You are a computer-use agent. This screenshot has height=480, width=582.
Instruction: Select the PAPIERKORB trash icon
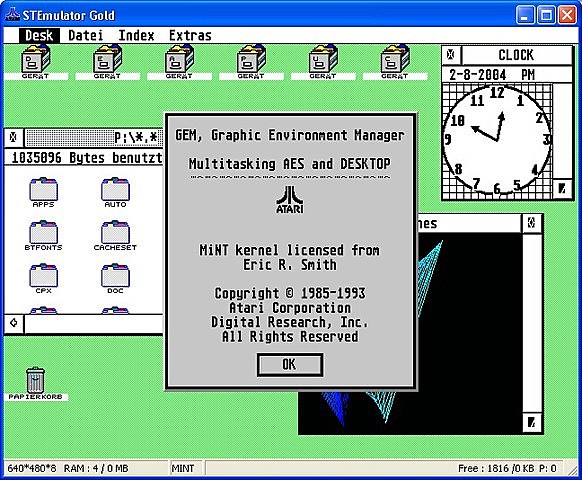(x=36, y=383)
